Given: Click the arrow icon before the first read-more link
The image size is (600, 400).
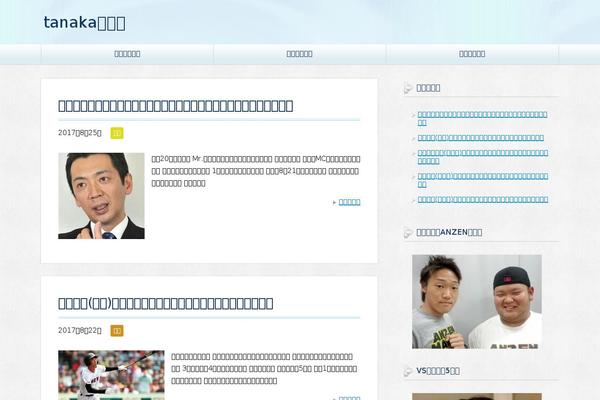Looking at the screenshot, I should (x=334, y=202).
